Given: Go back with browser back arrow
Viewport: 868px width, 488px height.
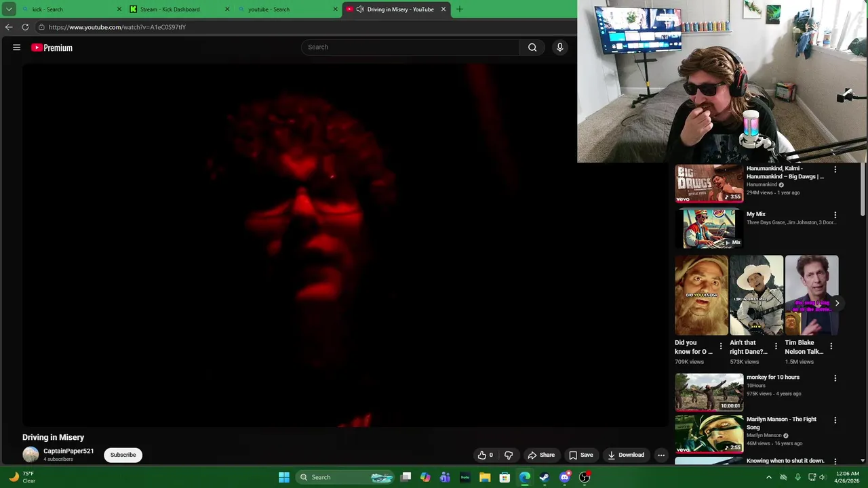Looking at the screenshot, I should point(9,27).
